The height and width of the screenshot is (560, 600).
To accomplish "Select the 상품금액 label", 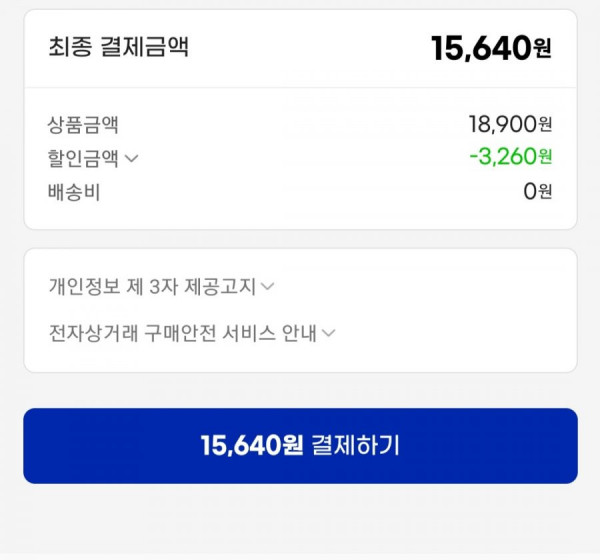I will pyautogui.click(x=83, y=125).
